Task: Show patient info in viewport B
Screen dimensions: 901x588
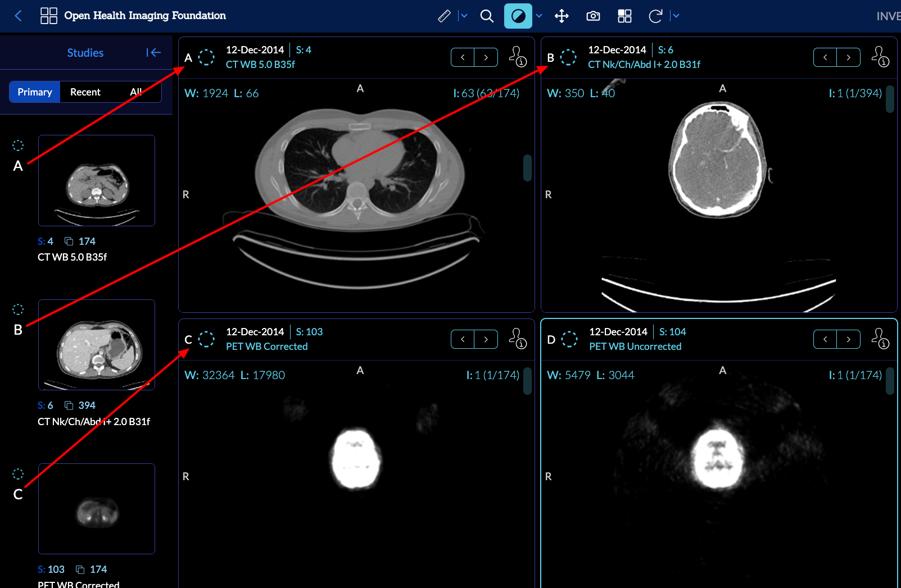Action: click(x=880, y=57)
